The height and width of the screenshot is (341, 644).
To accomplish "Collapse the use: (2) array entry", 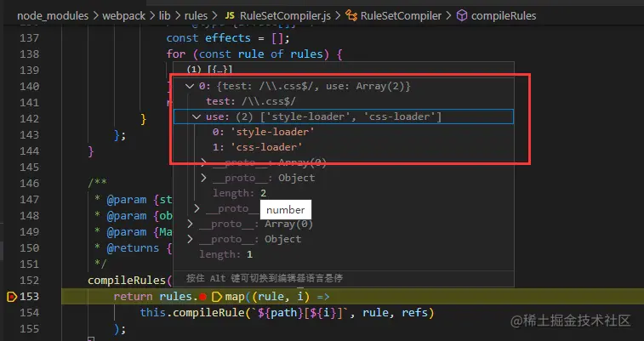I will pyautogui.click(x=197, y=117).
